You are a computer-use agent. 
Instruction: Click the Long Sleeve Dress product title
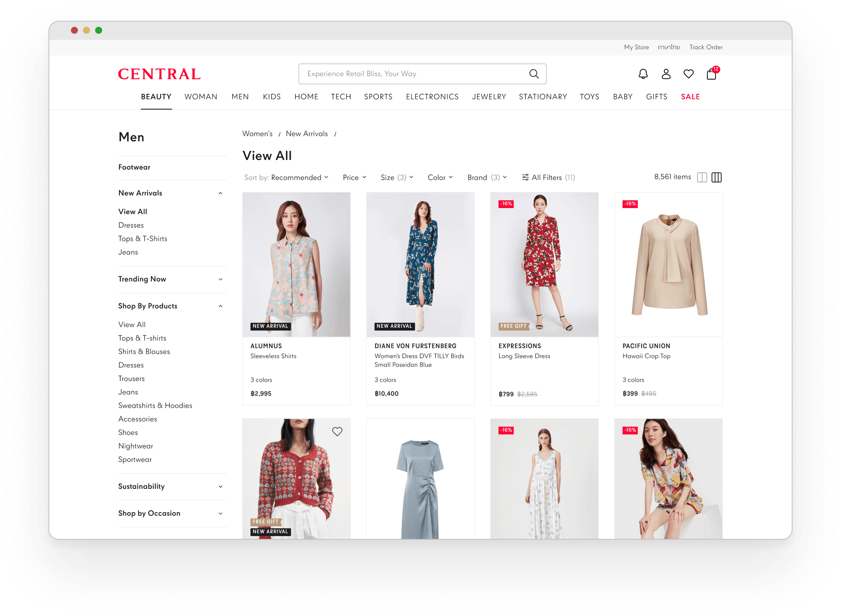click(x=524, y=356)
